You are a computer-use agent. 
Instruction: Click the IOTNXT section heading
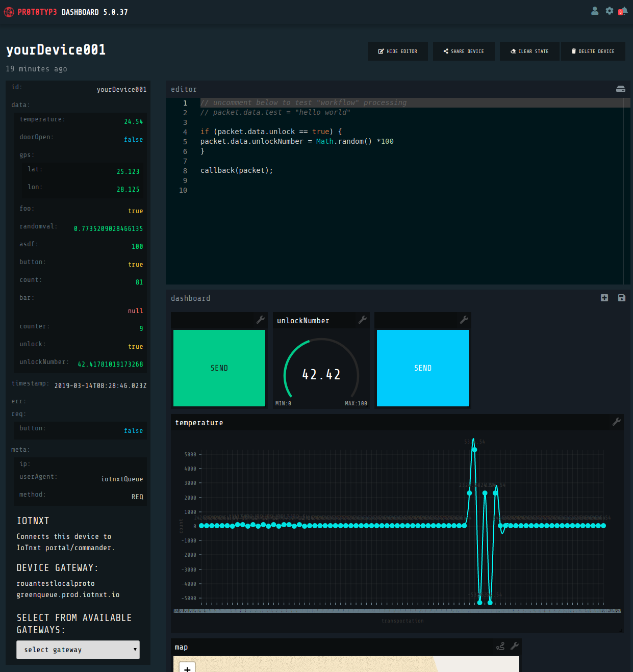coord(33,521)
